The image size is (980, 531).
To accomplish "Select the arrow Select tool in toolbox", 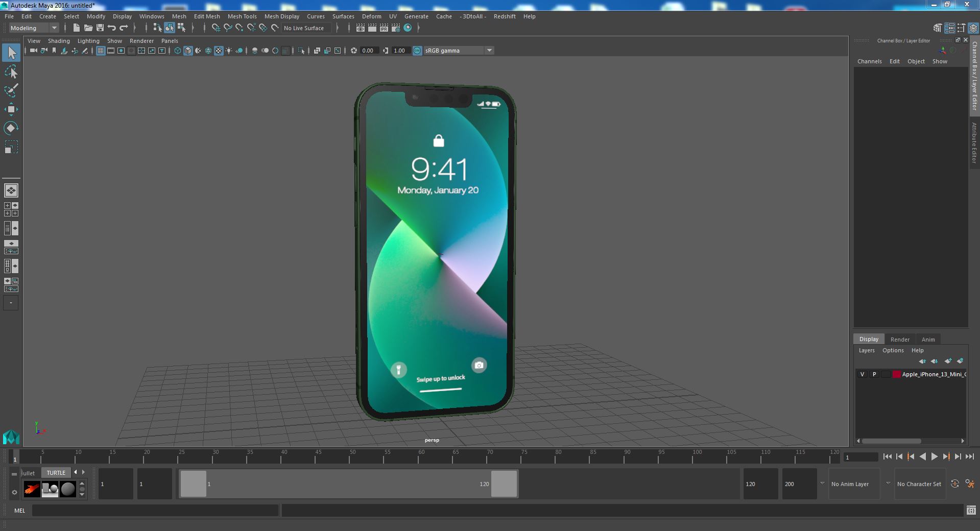I will [x=11, y=53].
